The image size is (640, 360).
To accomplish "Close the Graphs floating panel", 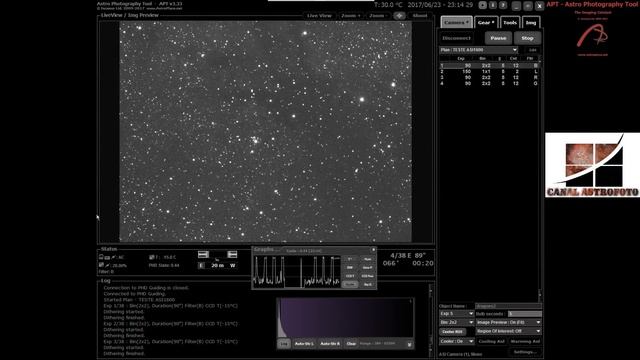I will tap(373, 249).
